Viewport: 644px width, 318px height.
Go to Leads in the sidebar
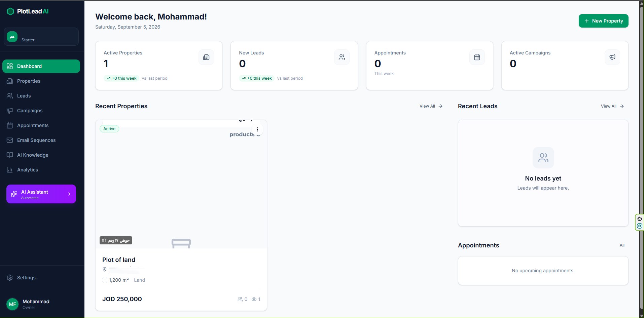41,96
